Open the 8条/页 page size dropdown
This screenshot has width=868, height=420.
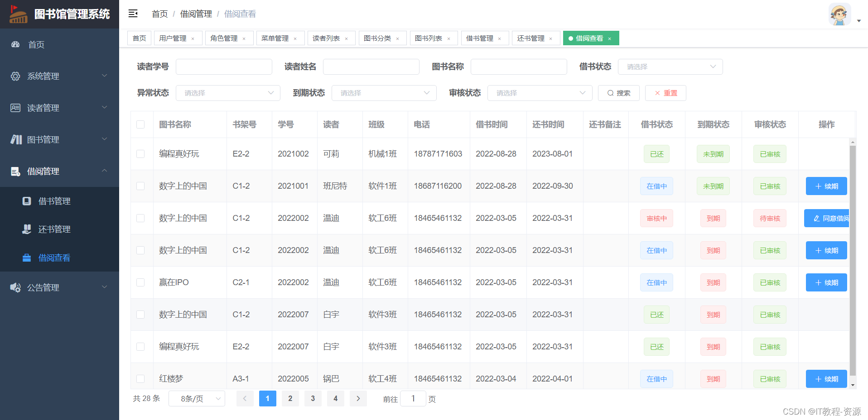(x=197, y=398)
